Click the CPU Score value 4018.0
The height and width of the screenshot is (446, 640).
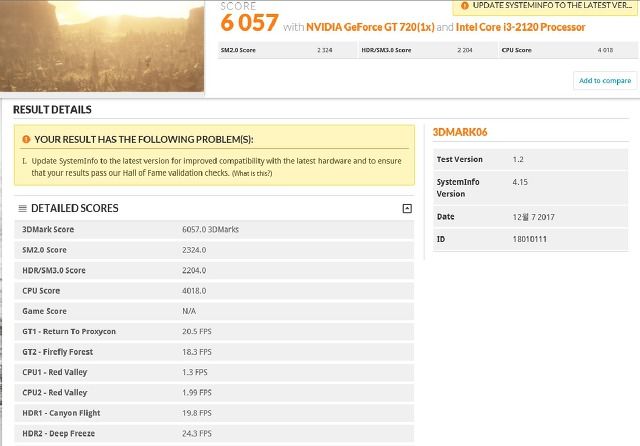[x=194, y=291]
